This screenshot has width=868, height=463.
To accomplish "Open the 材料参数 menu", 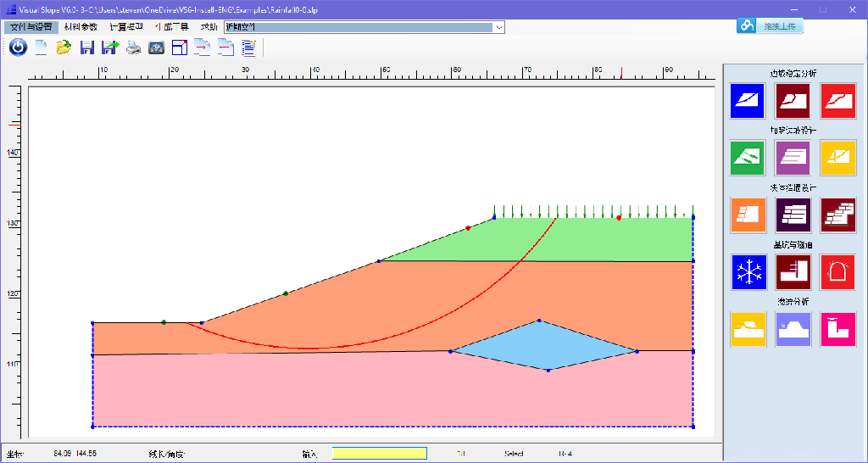I will (x=81, y=27).
